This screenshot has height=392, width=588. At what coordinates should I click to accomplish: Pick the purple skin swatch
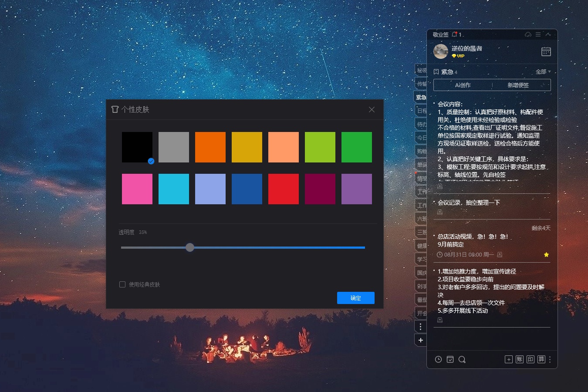click(357, 189)
